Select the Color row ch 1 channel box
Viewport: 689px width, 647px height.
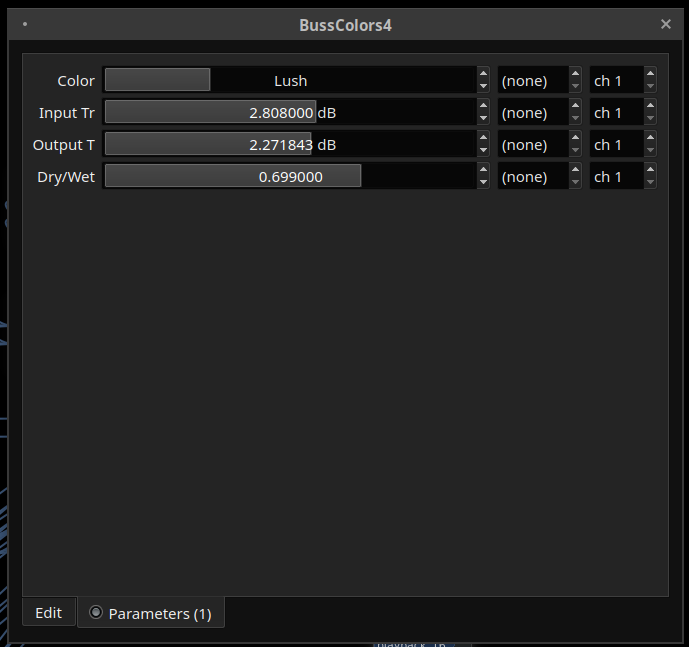[615, 81]
